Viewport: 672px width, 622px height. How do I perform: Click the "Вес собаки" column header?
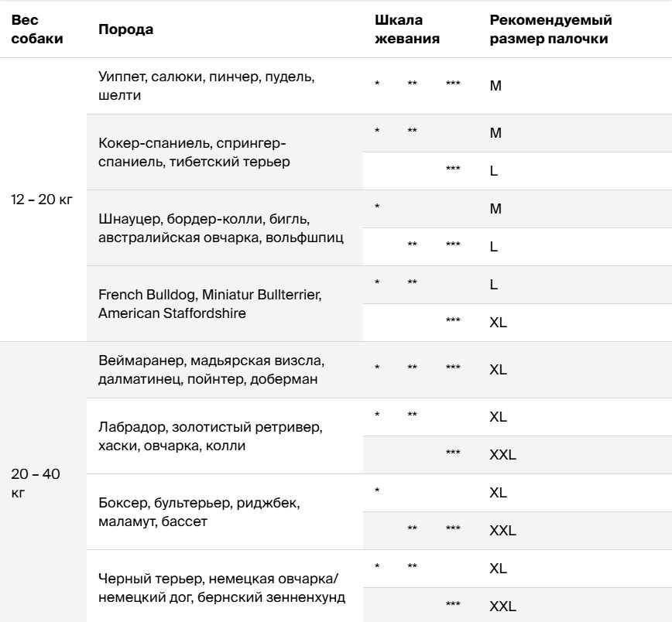(37, 29)
